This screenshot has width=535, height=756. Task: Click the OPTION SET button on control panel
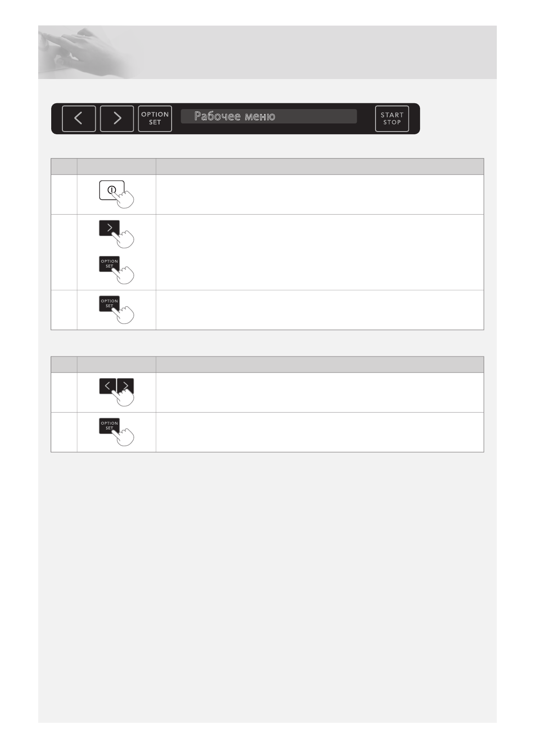click(155, 119)
